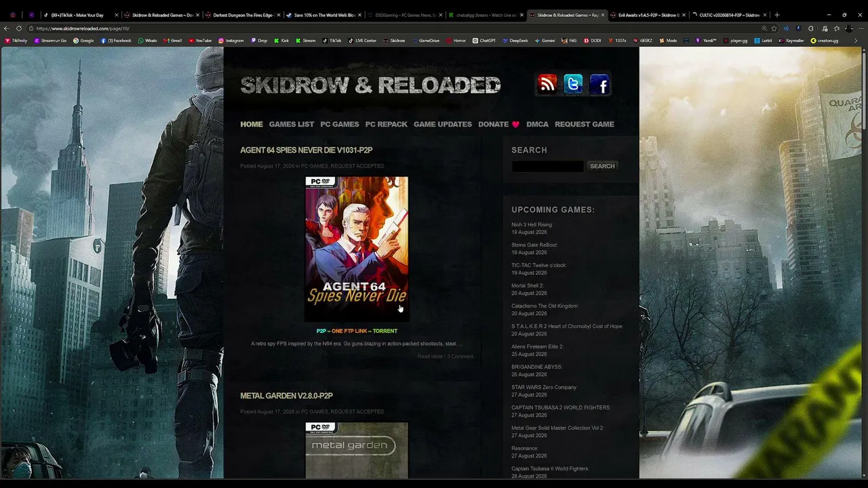Open DMCA in the site navigation

tap(538, 124)
